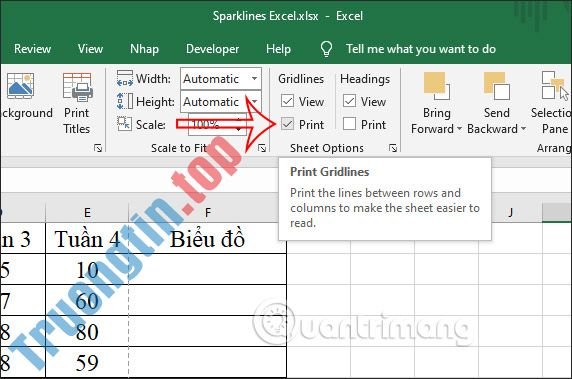Open the Help tab
This screenshot has width=572, height=379.
point(278,49)
